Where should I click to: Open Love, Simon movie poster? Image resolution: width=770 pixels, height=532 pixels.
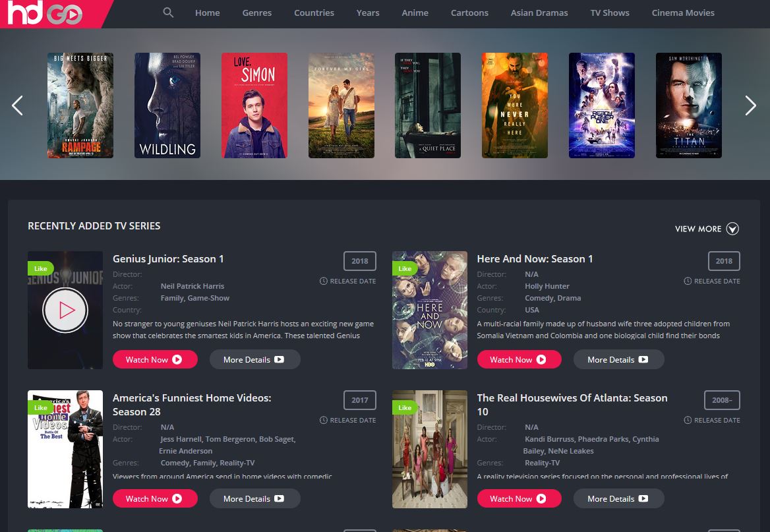[x=254, y=105]
